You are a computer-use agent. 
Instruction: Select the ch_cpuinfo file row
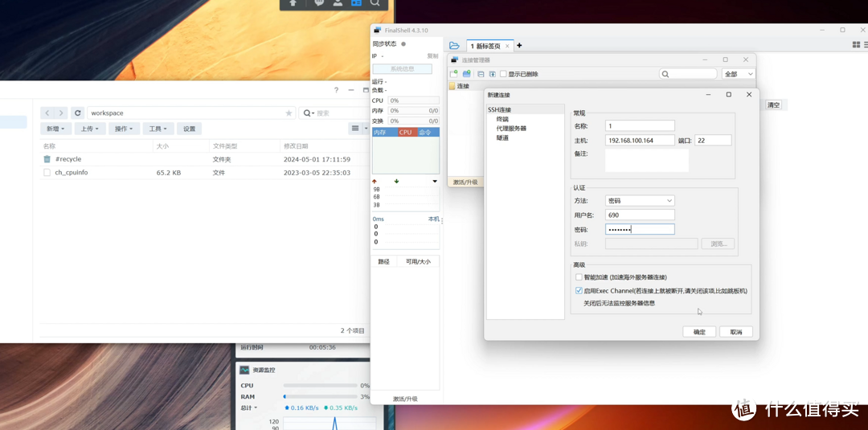71,173
